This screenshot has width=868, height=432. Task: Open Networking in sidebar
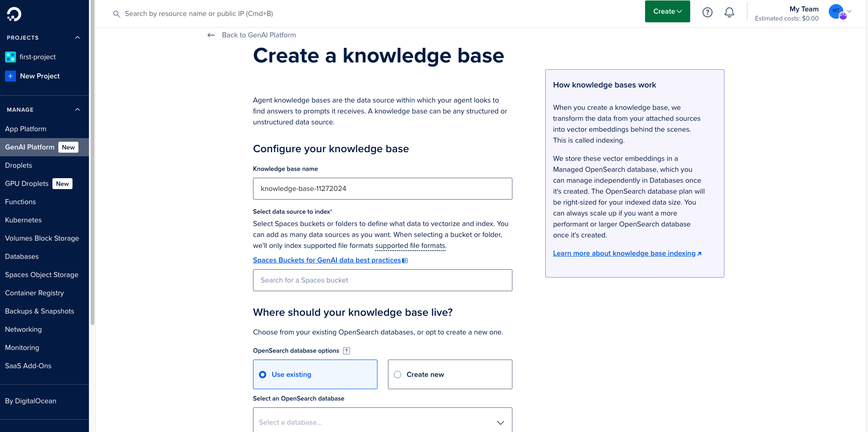(23, 329)
